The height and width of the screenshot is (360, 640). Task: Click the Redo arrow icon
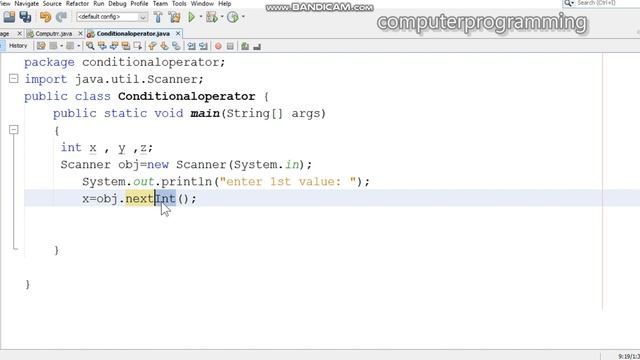[61, 17]
